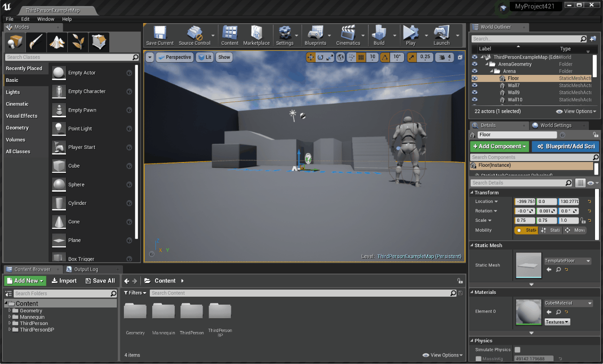Open the Window menu
Image resolution: width=603 pixels, height=364 pixels.
coord(46,19)
